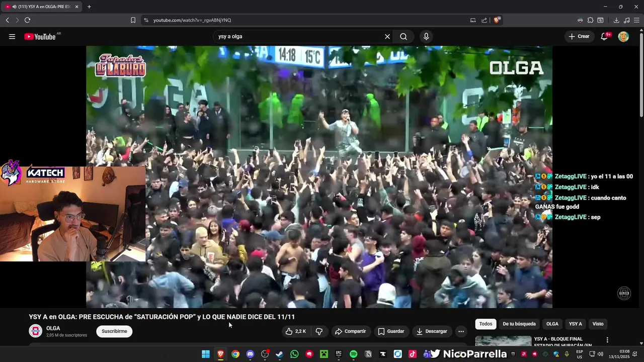The image size is (644, 362).
Task: Open Discord from the taskbar
Action: point(250,354)
